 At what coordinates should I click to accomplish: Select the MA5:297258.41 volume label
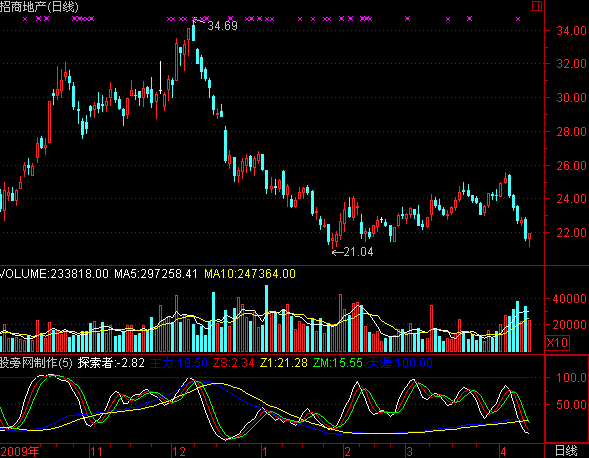156,274
